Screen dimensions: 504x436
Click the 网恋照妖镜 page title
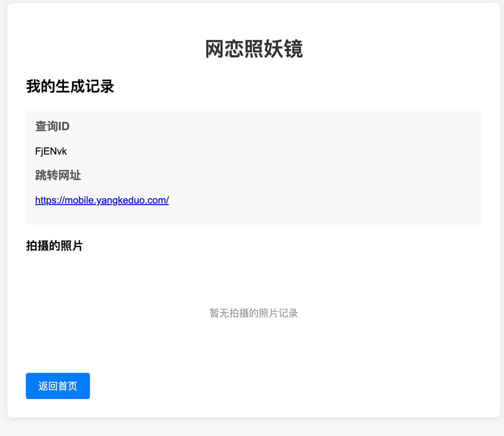254,49
